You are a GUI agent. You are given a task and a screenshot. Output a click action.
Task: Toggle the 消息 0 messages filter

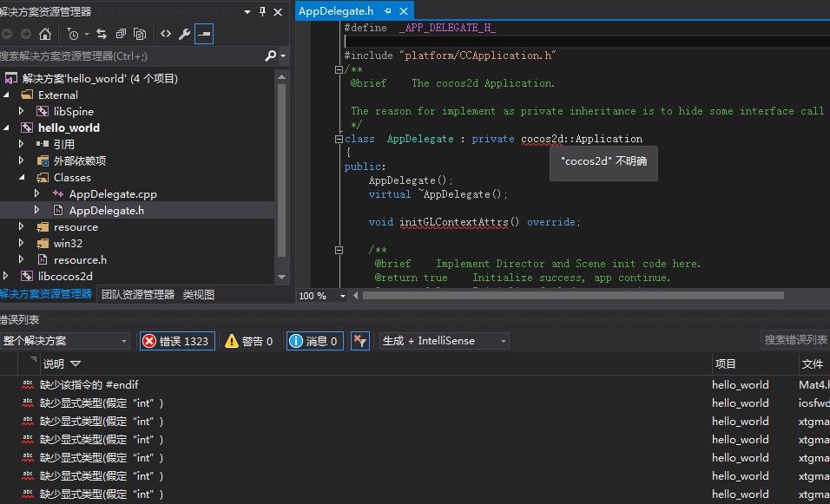click(313, 341)
